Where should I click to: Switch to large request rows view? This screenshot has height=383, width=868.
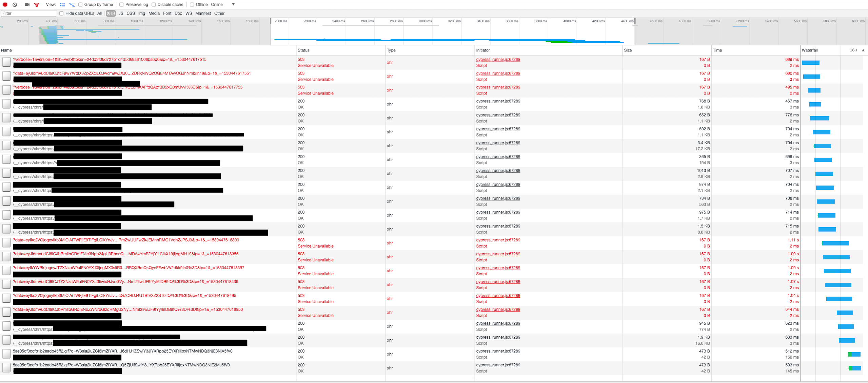(x=62, y=4)
